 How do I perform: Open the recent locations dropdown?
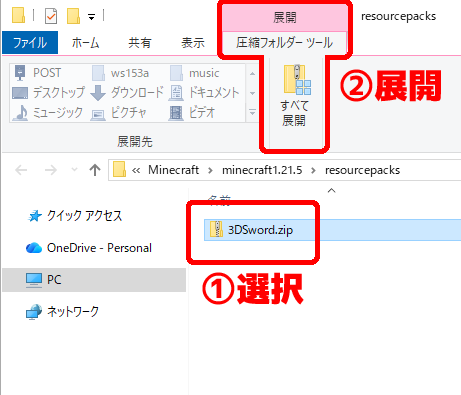point(75,170)
